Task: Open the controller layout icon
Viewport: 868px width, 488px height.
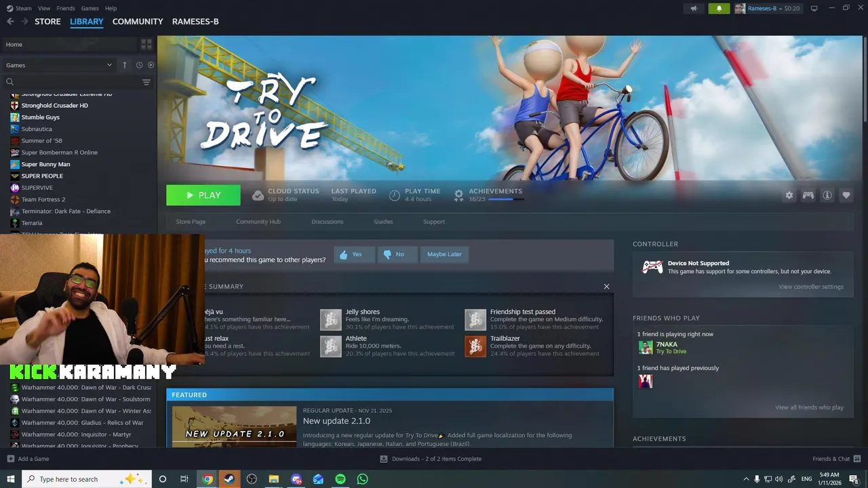Action: click(x=808, y=195)
